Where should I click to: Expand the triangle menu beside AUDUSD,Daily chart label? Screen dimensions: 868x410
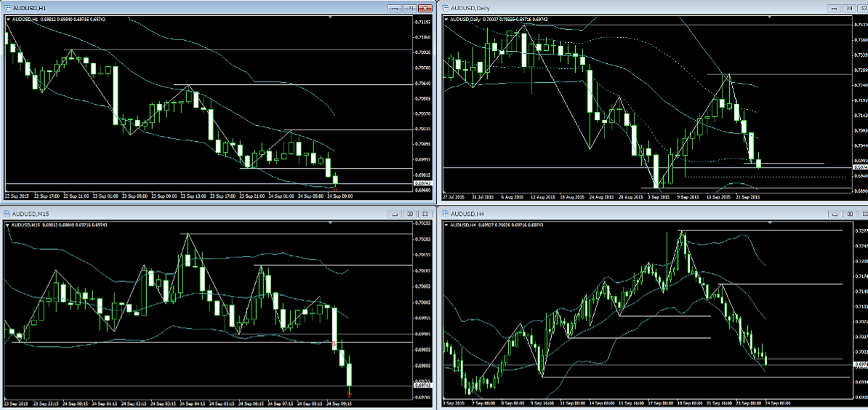click(x=448, y=18)
